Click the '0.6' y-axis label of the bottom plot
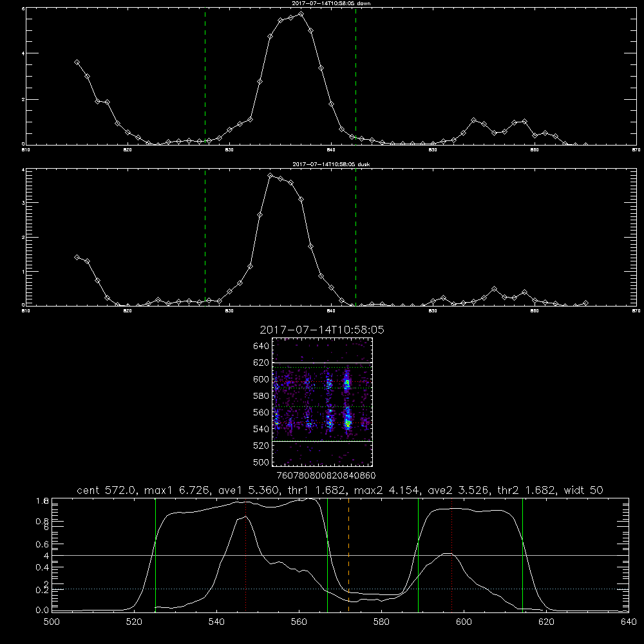The image size is (644, 644). [x=43, y=544]
